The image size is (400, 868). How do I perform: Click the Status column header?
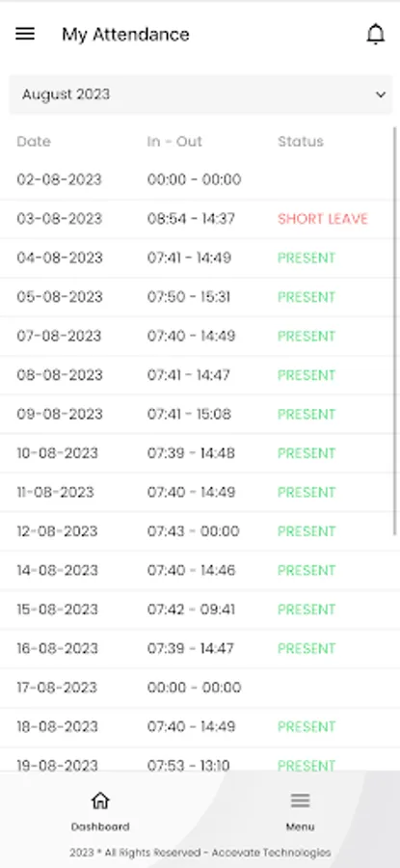click(301, 142)
